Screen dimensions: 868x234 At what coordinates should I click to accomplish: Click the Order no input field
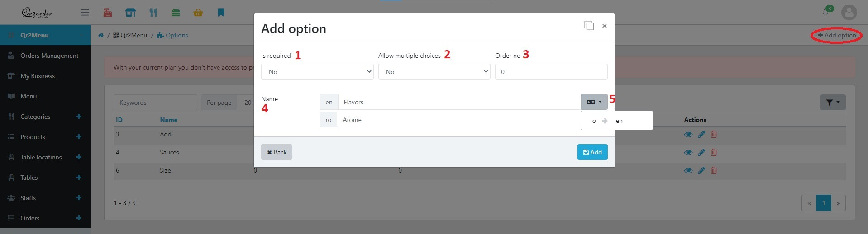pos(551,72)
